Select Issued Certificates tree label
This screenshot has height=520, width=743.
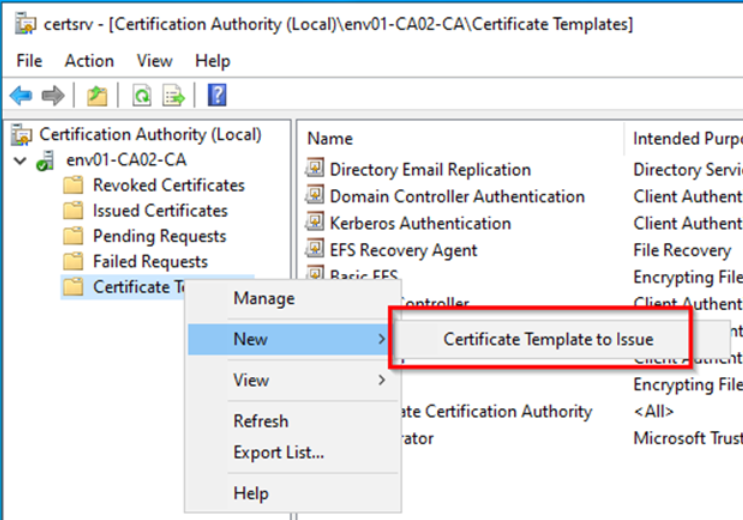click(160, 211)
